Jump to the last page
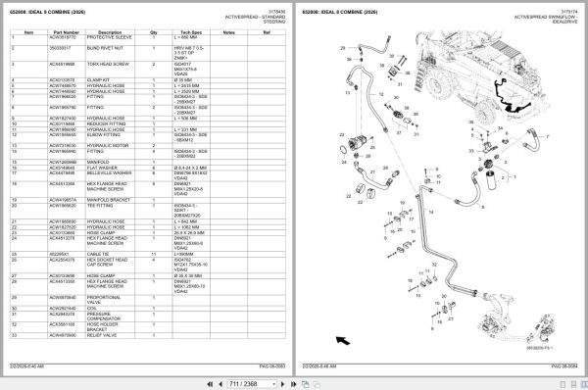The image size is (588, 390). pyautogui.click(x=293, y=384)
